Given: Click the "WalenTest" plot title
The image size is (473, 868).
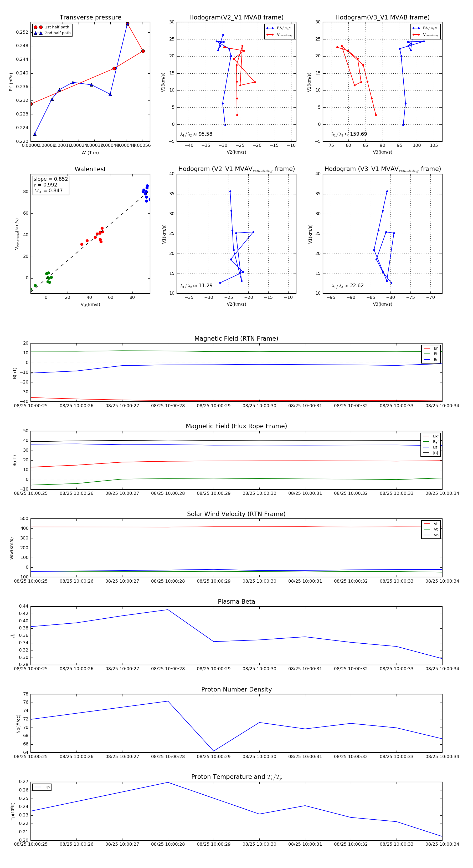Looking at the screenshot, I should point(90,169).
